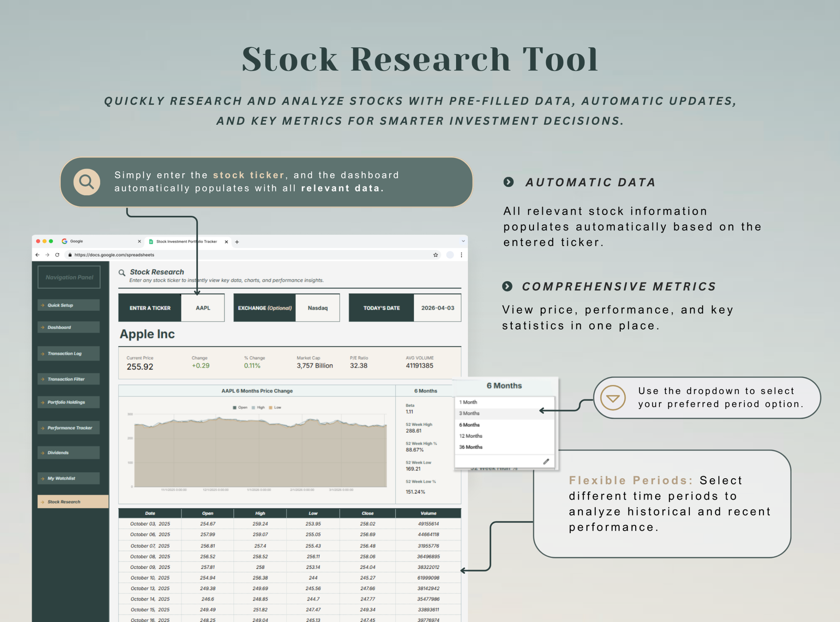Choose 12 Months from the dropdown list
The height and width of the screenshot is (622, 840).
point(505,436)
